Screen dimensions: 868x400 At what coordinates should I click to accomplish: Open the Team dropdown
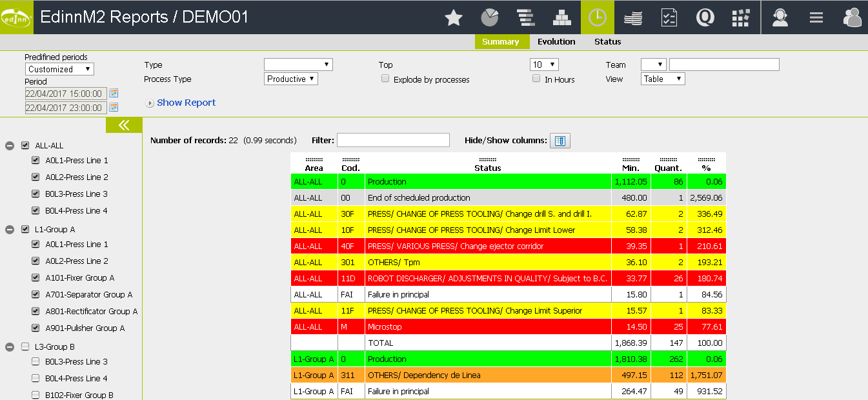(653, 65)
